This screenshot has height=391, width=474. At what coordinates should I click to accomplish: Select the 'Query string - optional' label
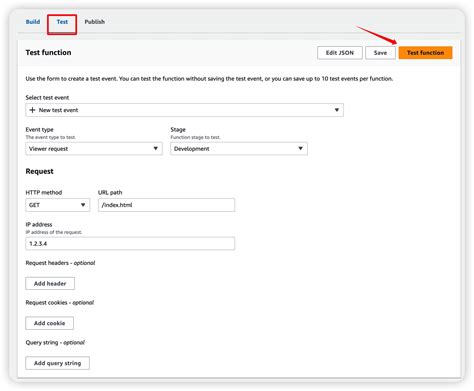55,343
